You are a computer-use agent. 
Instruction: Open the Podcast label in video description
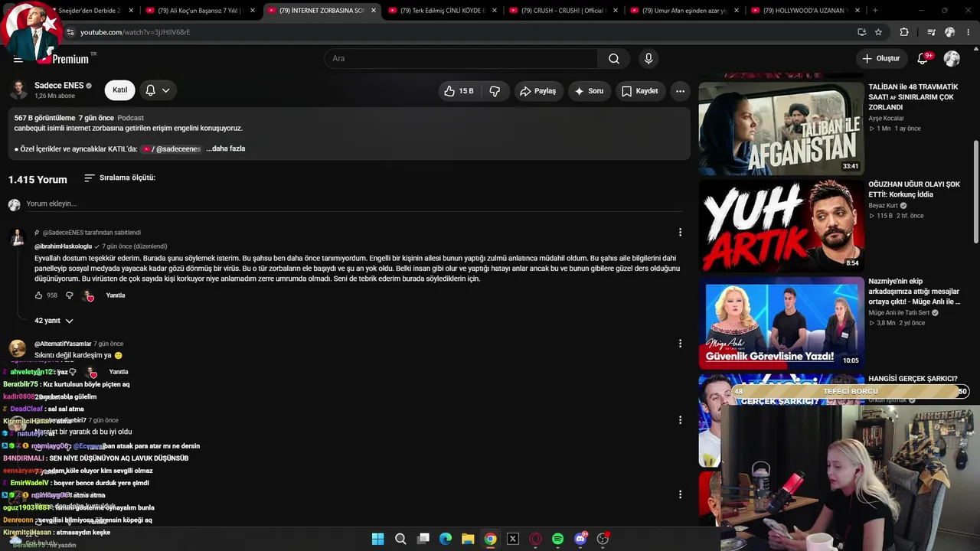click(131, 118)
